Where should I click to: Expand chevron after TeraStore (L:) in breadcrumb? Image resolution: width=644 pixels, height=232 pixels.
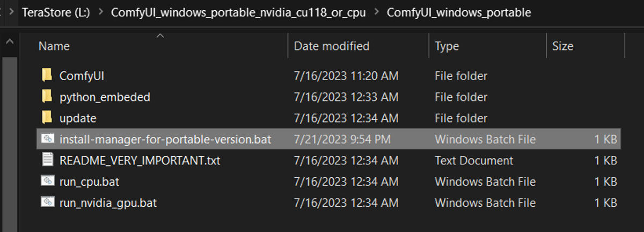point(100,12)
